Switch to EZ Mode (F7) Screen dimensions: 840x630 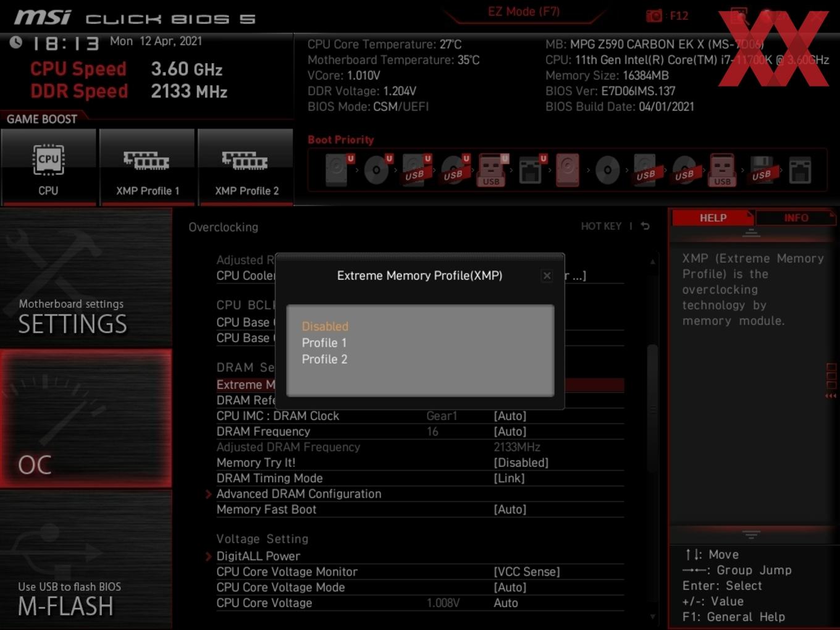(x=524, y=11)
